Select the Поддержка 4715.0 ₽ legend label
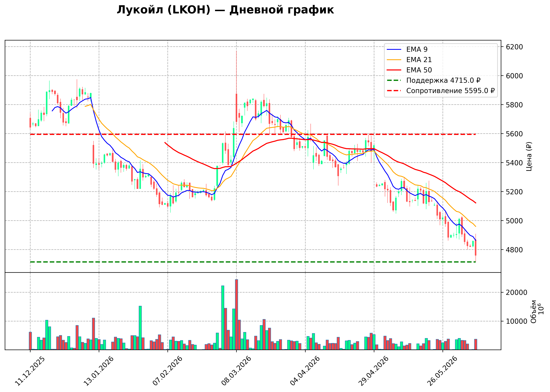 [443, 80]
